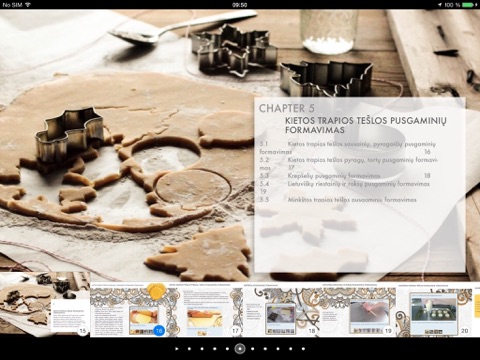Open section 5.2 pyragų, tortų pusgaminių

tap(348, 164)
